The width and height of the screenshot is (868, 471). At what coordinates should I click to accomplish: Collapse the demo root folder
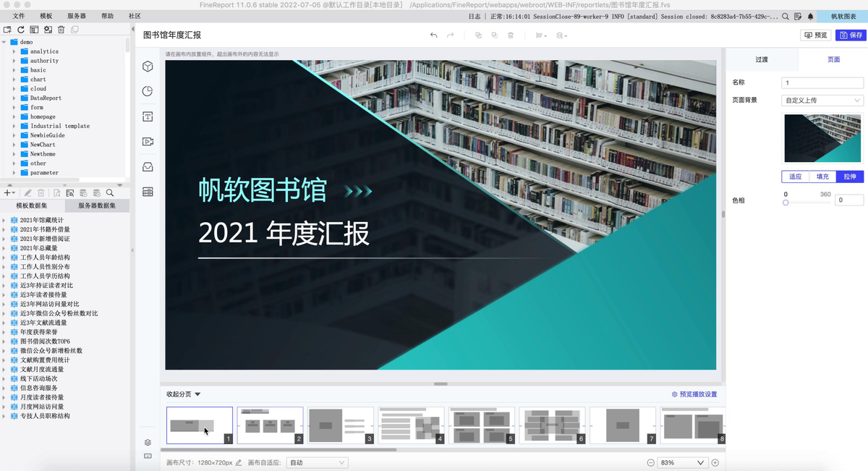(x=4, y=42)
